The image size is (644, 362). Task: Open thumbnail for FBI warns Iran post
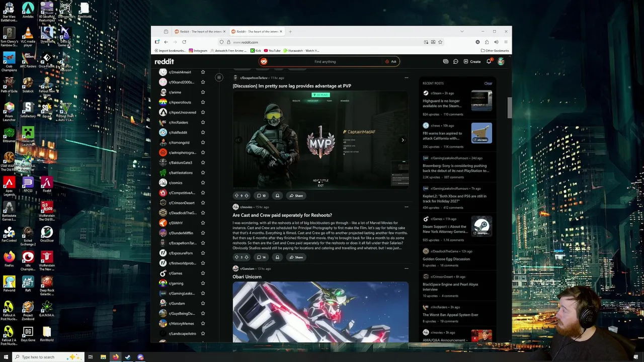481,133
